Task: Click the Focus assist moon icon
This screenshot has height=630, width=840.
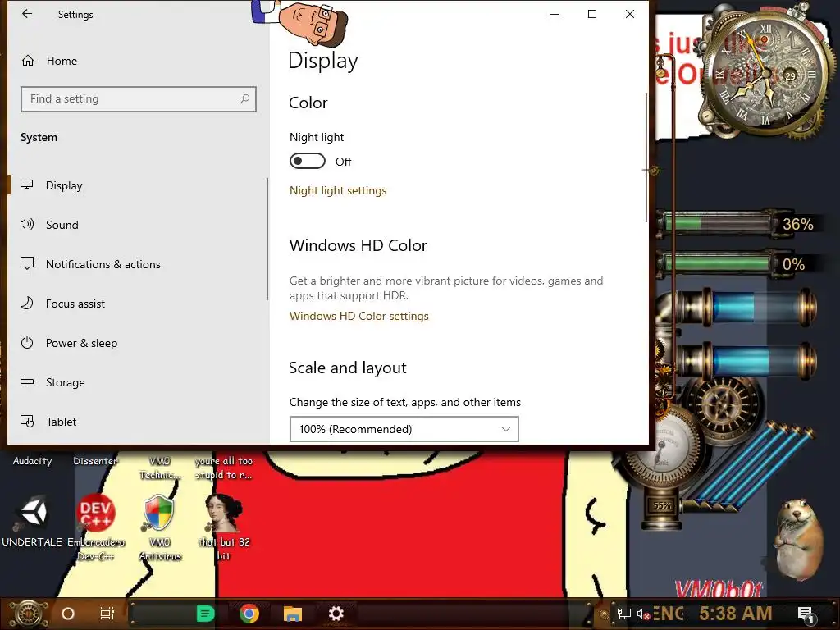Action: tap(27, 303)
